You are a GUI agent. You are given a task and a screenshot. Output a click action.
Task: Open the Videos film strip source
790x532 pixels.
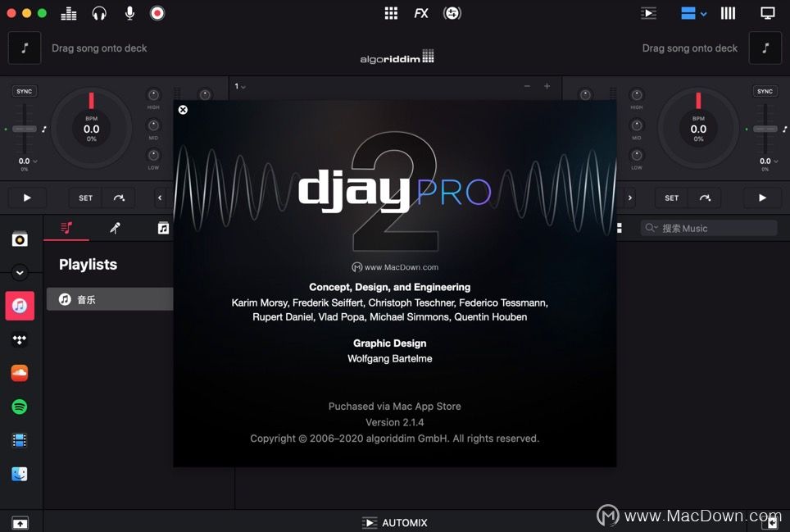pyautogui.click(x=20, y=440)
